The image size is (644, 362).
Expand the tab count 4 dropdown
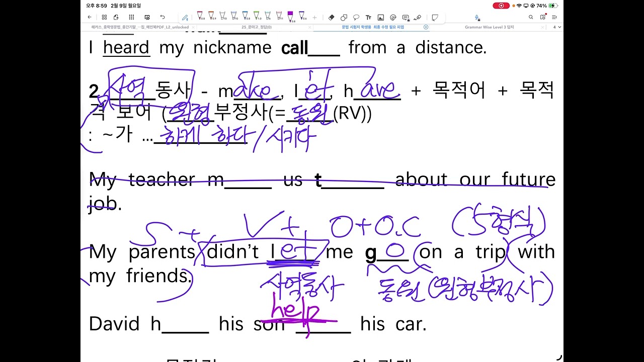point(556,27)
